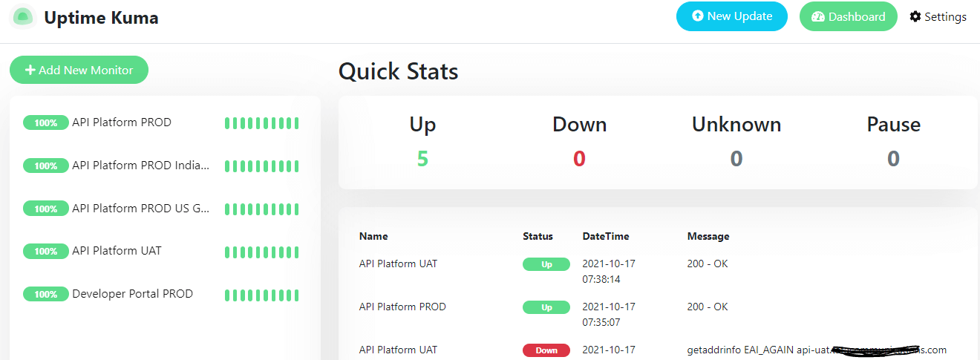Click 100% badge of API Platform PROD

point(46,123)
